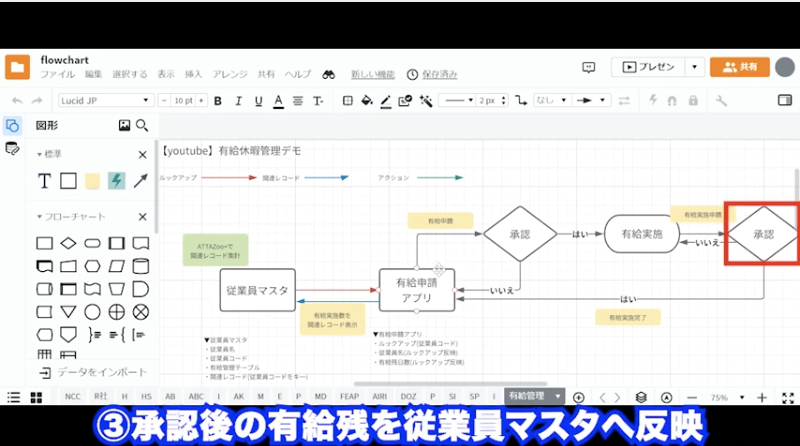Open the ファイル menu
Screen dimensions: 800x446
tap(57, 74)
